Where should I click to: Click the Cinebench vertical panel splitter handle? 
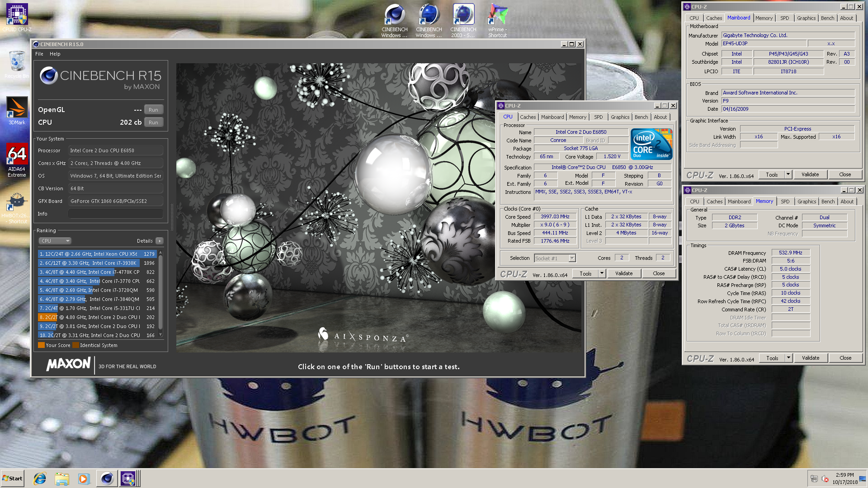click(172, 216)
